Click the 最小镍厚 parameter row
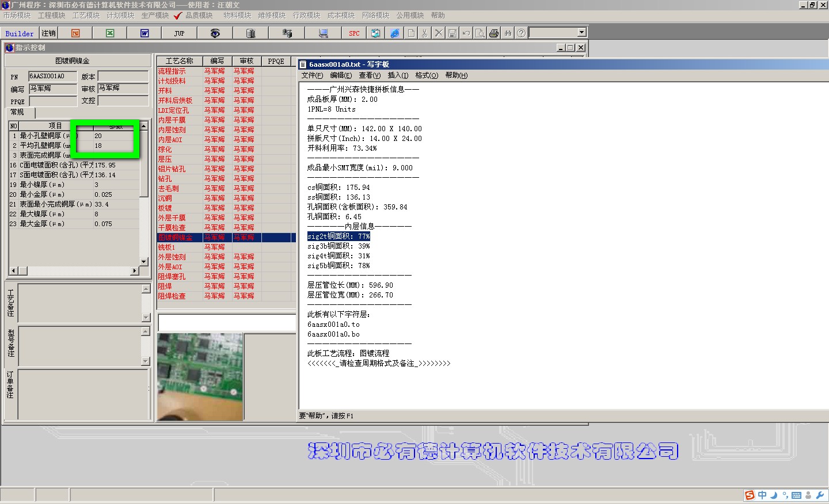Viewport: 829px width, 504px height. tap(74, 185)
